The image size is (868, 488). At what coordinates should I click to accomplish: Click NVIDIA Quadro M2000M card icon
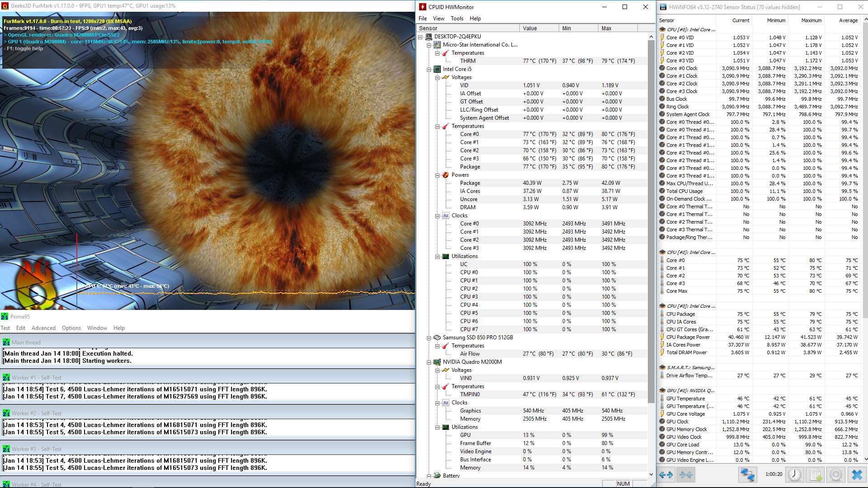click(x=437, y=362)
